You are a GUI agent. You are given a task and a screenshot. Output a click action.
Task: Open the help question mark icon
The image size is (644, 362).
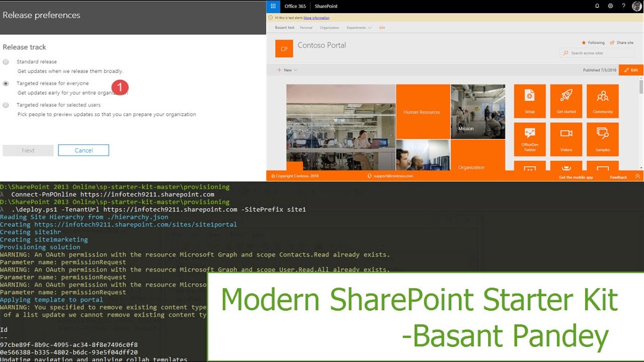tap(623, 6)
